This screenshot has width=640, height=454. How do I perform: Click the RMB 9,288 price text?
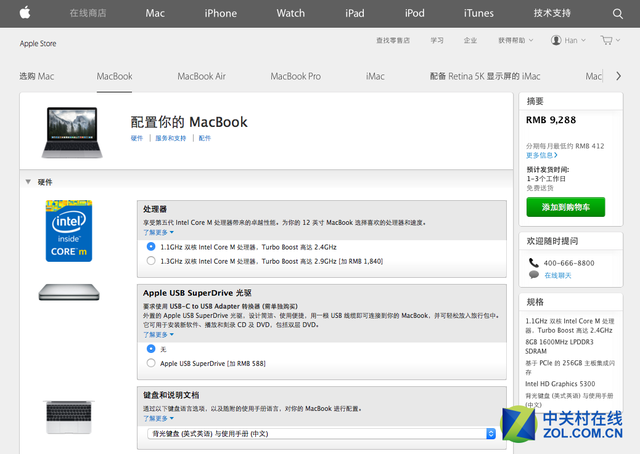tap(551, 120)
